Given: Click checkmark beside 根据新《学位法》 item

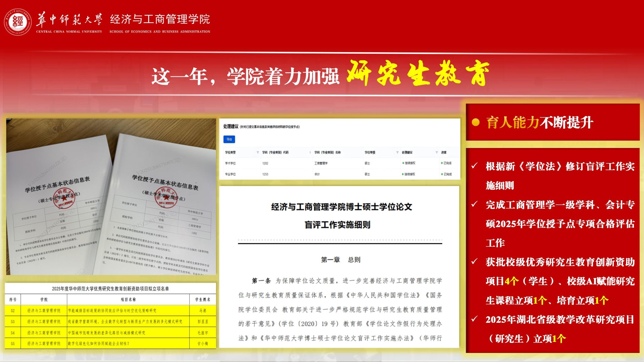Looking at the screenshot, I should point(475,166).
